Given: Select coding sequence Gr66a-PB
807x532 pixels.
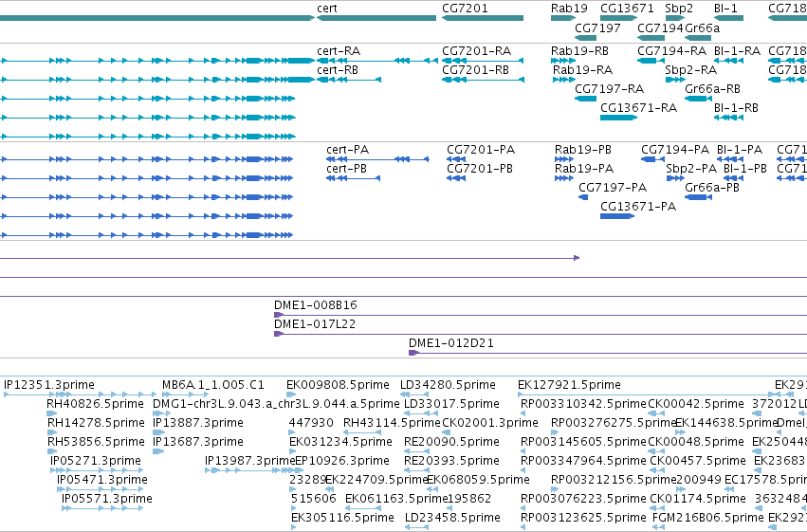Looking at the screenshot, I should tap(698, 197).
